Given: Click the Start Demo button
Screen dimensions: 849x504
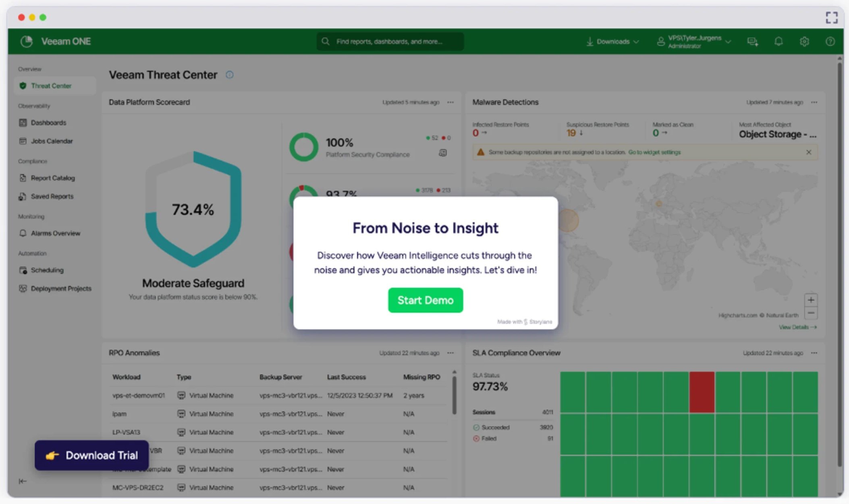Looking at the screenshot, I should click(426, 300).
